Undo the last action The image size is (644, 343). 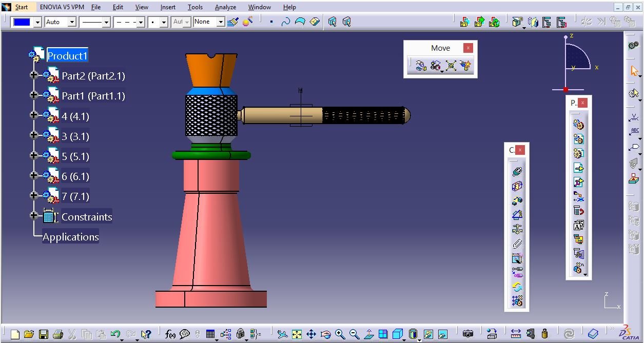[115, 334]
